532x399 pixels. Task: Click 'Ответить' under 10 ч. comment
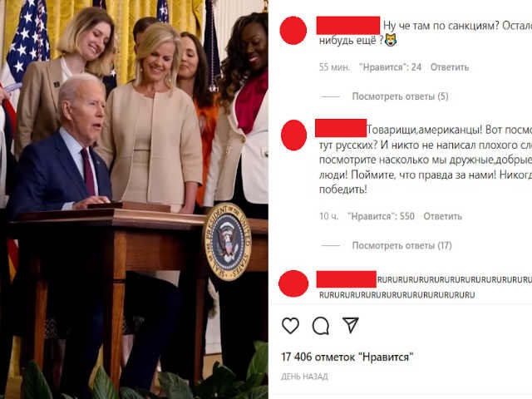[442, 216]
